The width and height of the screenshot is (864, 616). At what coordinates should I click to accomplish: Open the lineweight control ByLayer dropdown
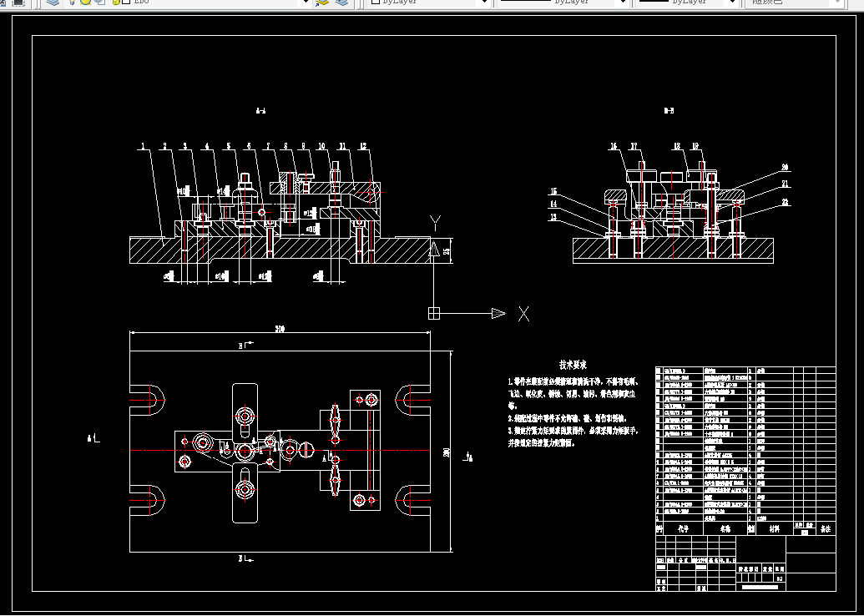point(733,3)
